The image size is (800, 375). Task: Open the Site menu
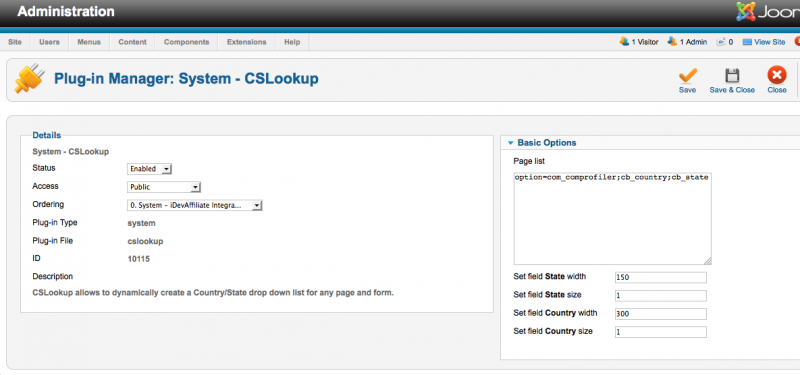pos(15,42)
